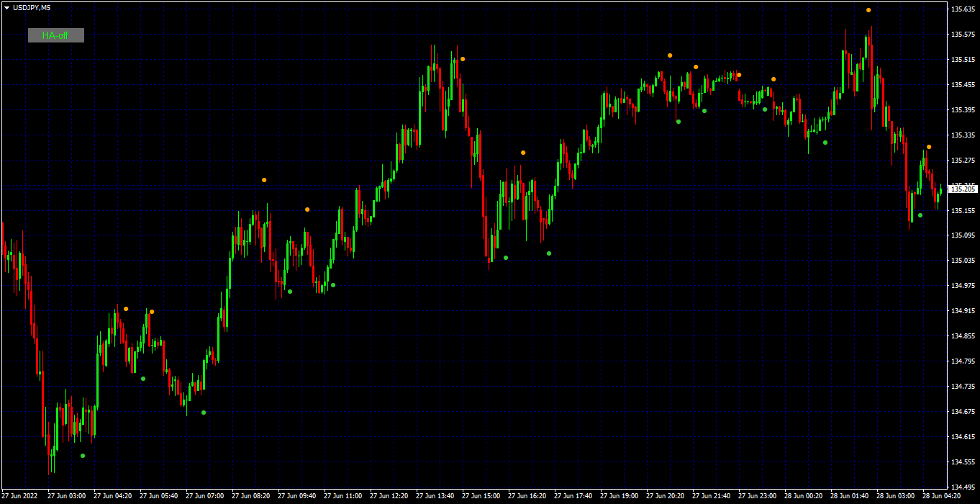980x504 pixels.
Task: Click the 27 Jun 2022 date label on the time axis
Action: 20,496
